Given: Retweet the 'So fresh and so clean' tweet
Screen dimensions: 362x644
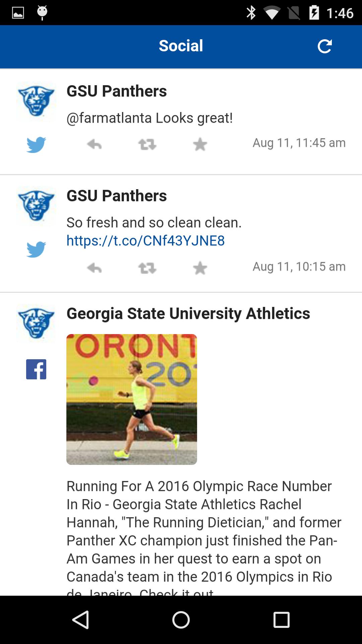Looking at the screenshot, I should pos(147,268).
